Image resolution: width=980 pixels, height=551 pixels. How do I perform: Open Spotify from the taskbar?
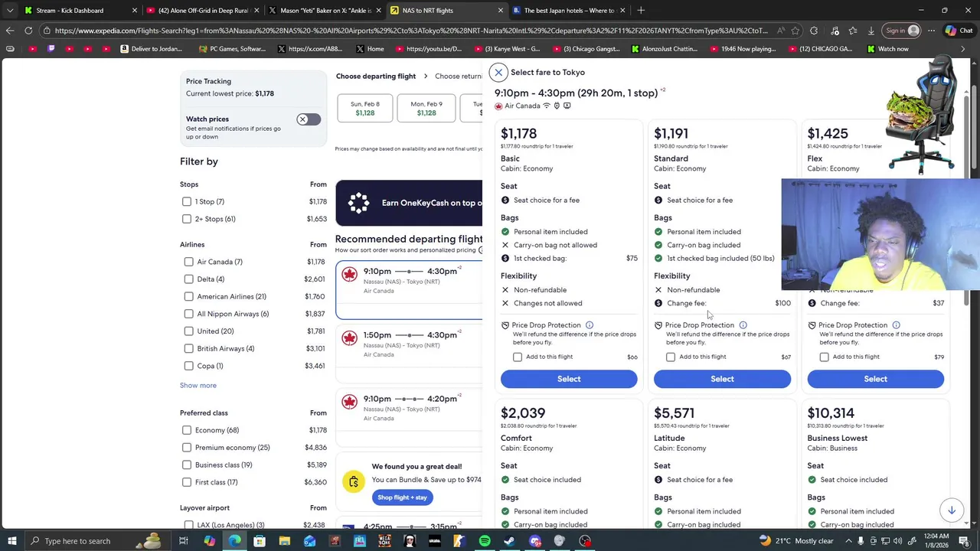(485, 541)
